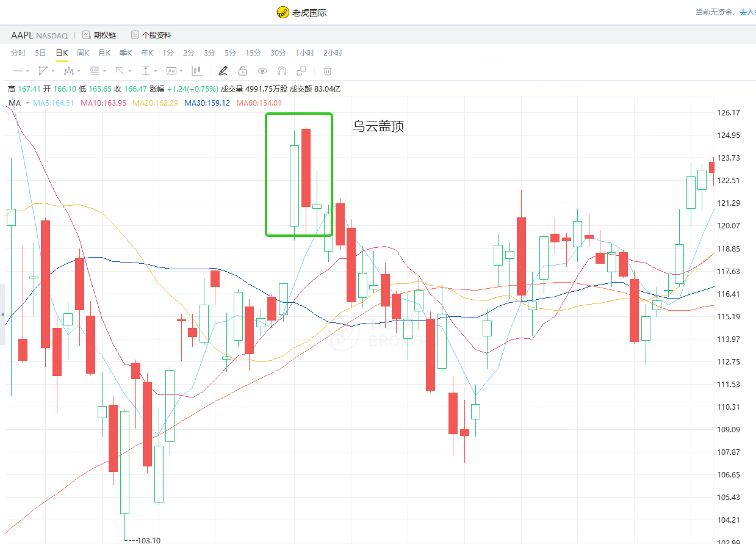Select the 30分 minute tab

click(x=278, y=53)
